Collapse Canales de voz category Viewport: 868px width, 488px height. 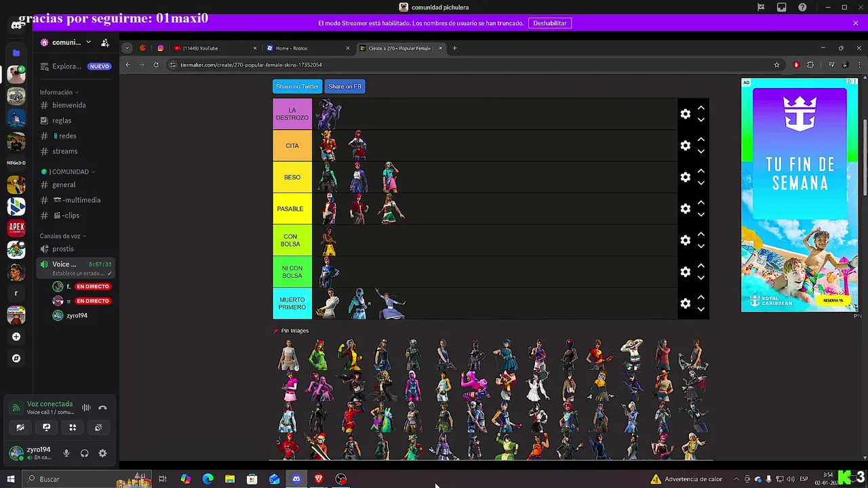pos(62,236)
